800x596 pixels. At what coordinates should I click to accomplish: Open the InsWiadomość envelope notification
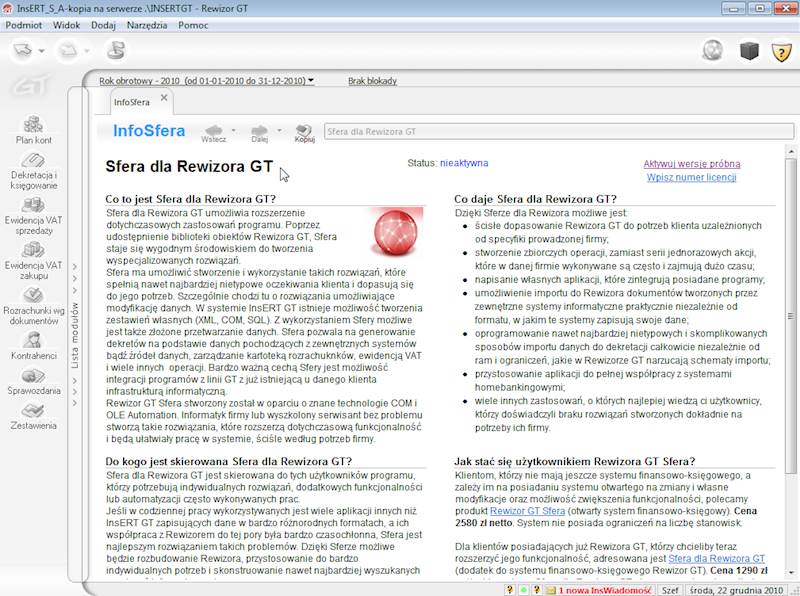pyautogui.click(x=552, y=588)
